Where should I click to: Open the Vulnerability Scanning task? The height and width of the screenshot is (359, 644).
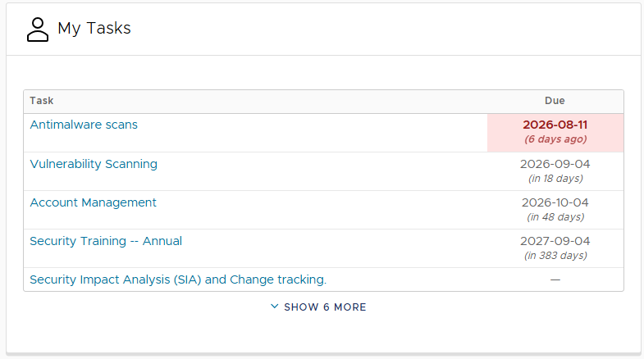94,164
